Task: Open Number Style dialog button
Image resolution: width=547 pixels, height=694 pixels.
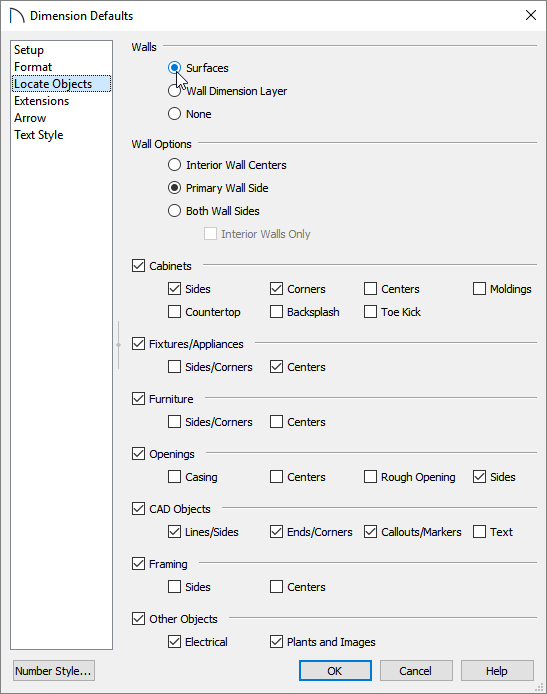Action: click(54, 671)
